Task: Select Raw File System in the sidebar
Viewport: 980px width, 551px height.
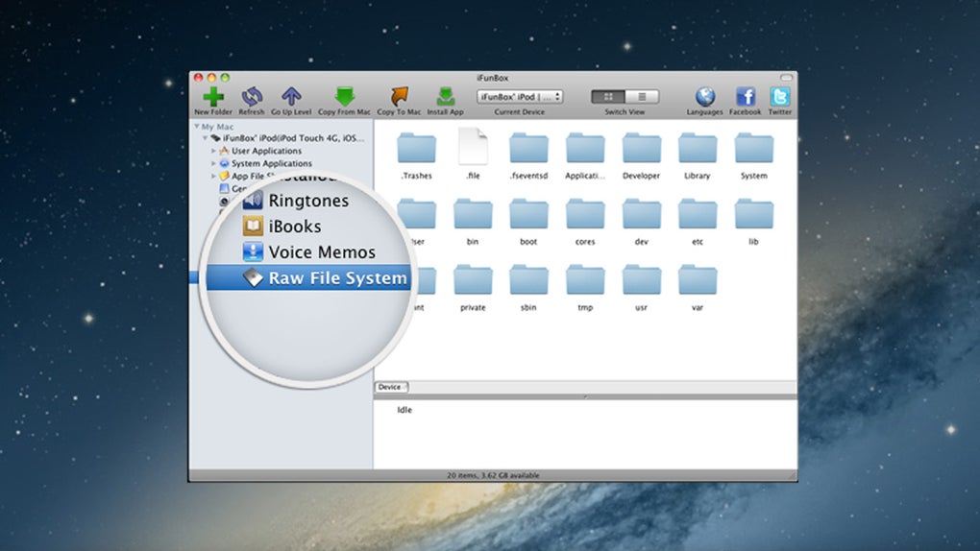Action: pyautogui.click(x=309, y=278)
